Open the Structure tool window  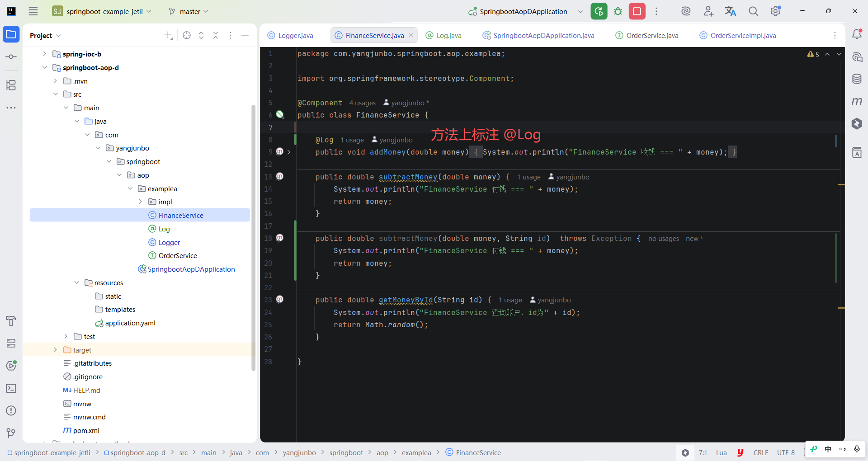coord(11,85)
